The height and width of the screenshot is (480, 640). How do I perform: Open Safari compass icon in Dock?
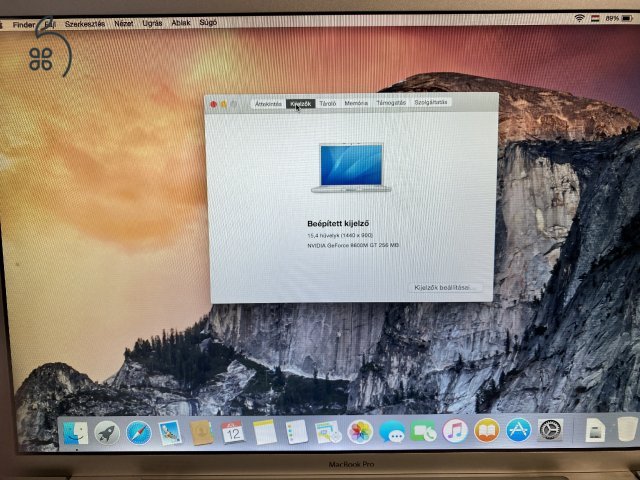pyautogui.click(x=139, y=433)
